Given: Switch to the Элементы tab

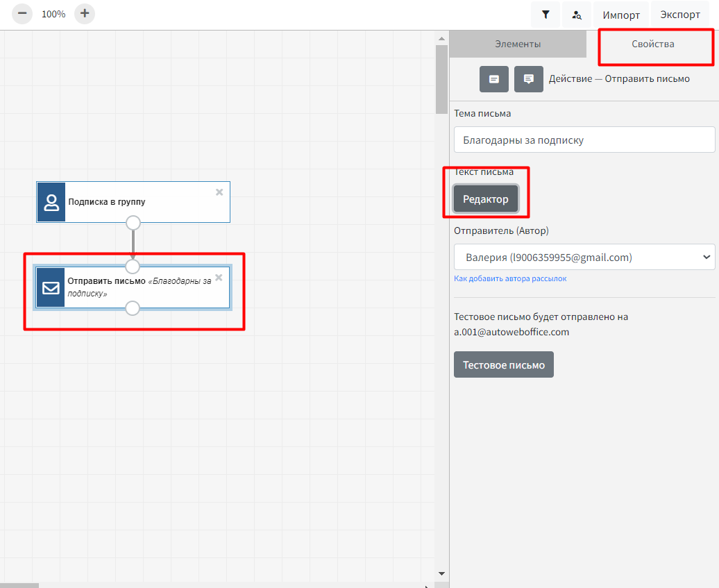Looking at the screenshot, I should click(x=518, y=44).
